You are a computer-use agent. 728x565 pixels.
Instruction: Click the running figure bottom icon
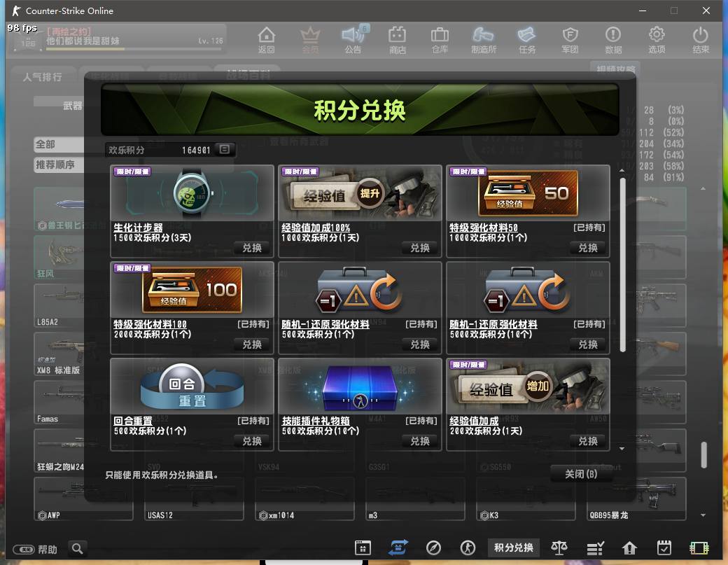tap(468, 547)
